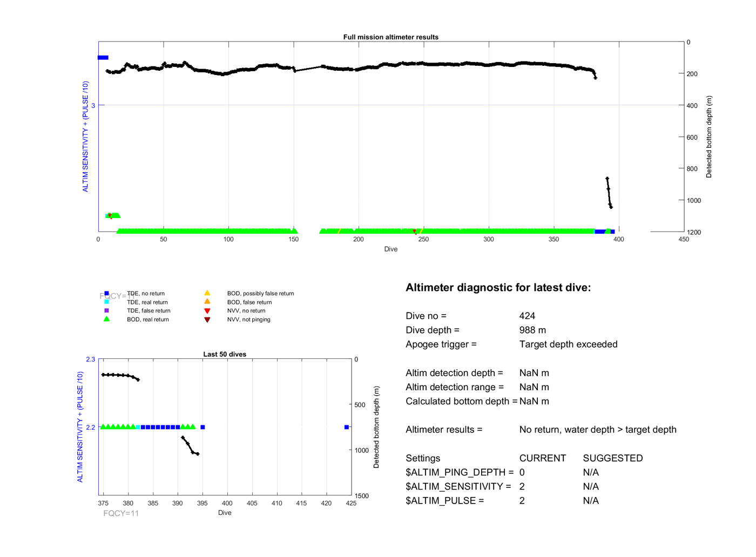Click the '2.3' y-axis tick on Last 50 dives plot
The image size is (756, 557).
(x=90, y=359)
